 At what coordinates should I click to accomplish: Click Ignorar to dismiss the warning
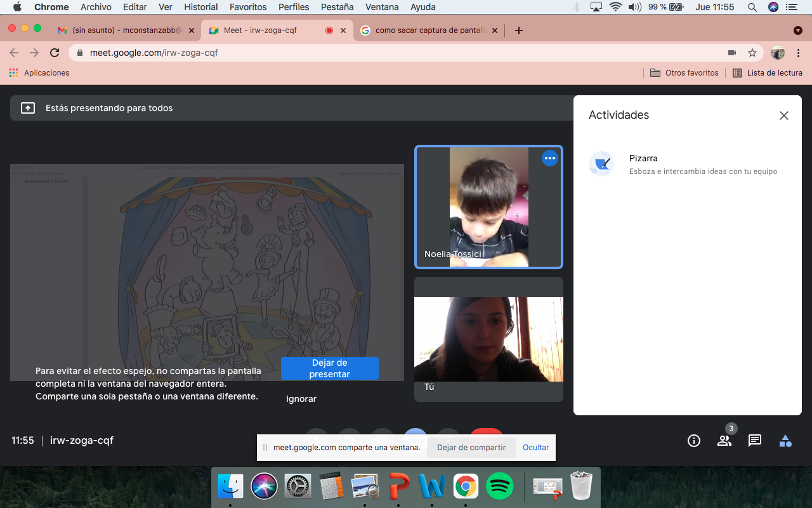tap(301, 399)
